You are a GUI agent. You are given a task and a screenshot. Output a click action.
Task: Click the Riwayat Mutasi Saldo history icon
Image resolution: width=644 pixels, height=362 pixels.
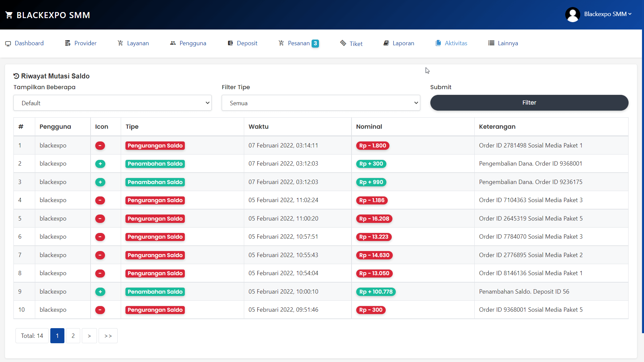click(x=16, y=76)
